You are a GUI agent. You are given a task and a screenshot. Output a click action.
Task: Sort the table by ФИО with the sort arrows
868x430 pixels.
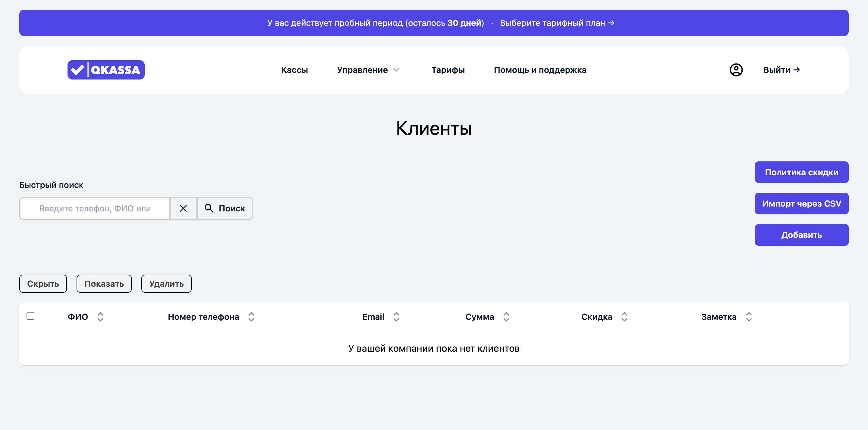point(100,317)
